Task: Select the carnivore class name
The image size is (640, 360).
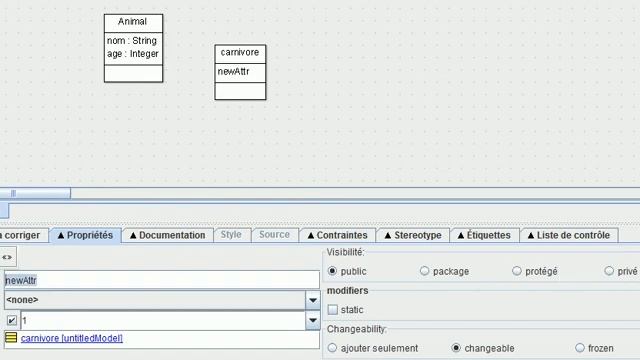Action: click(240, 52)
